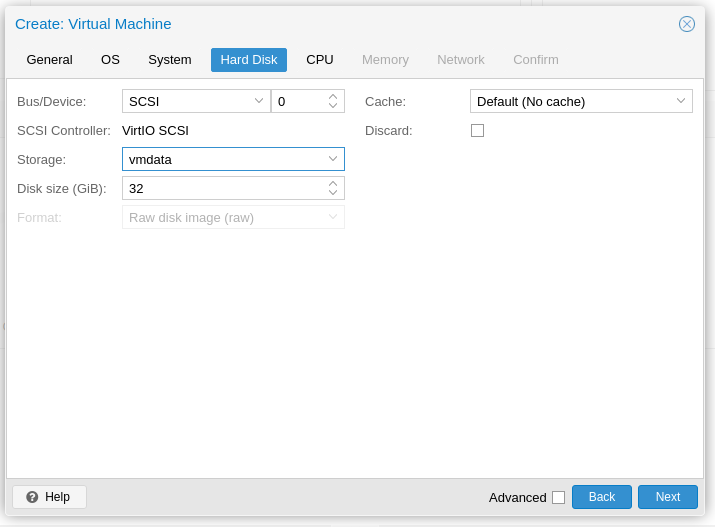The height and width of the screenshot is (527, 715).
Task: Switch to the General tab
Action: click(49, 60)
